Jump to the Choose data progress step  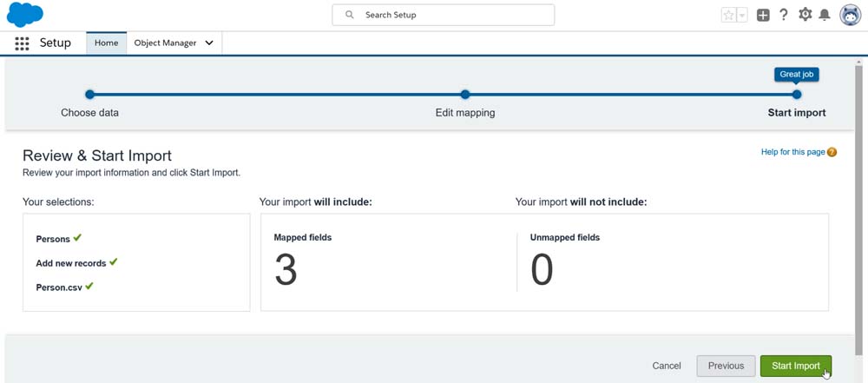(x=89, y=95)
